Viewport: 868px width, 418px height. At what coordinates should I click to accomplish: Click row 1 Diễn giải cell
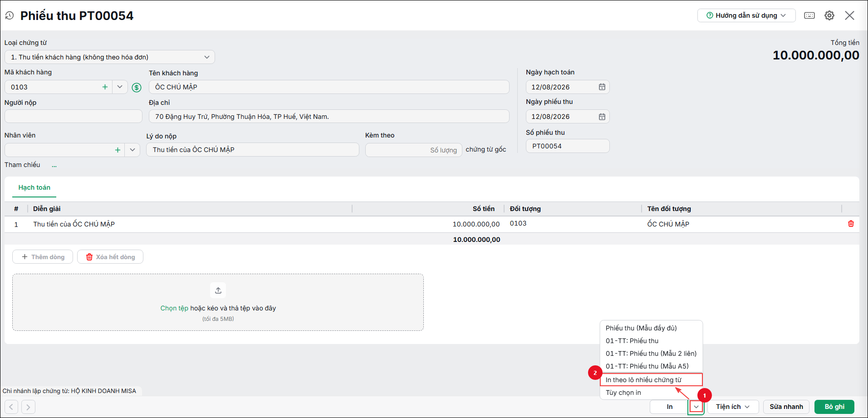click(190, 224)
